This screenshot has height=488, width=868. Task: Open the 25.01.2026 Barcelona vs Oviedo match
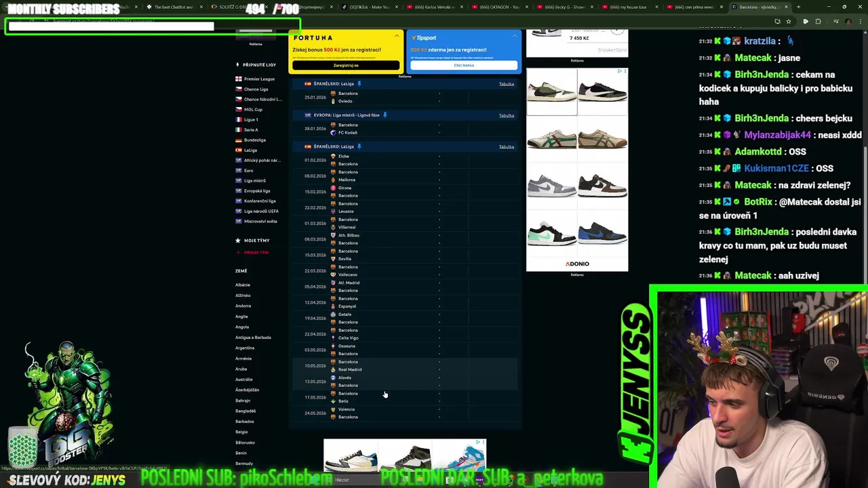click(405, 97)
